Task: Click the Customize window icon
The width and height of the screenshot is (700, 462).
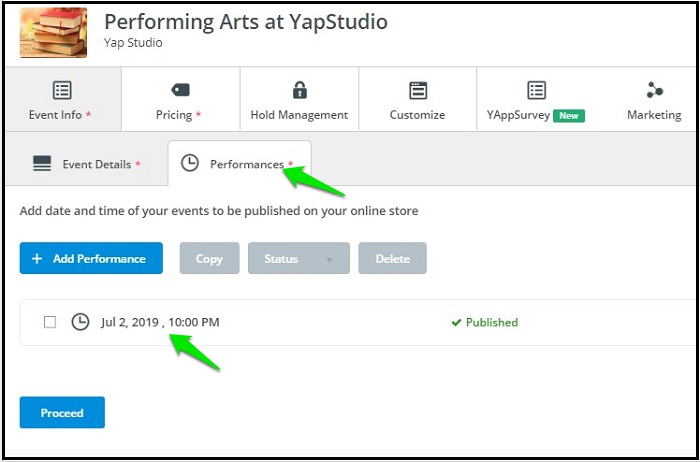Action: point(418,90)
